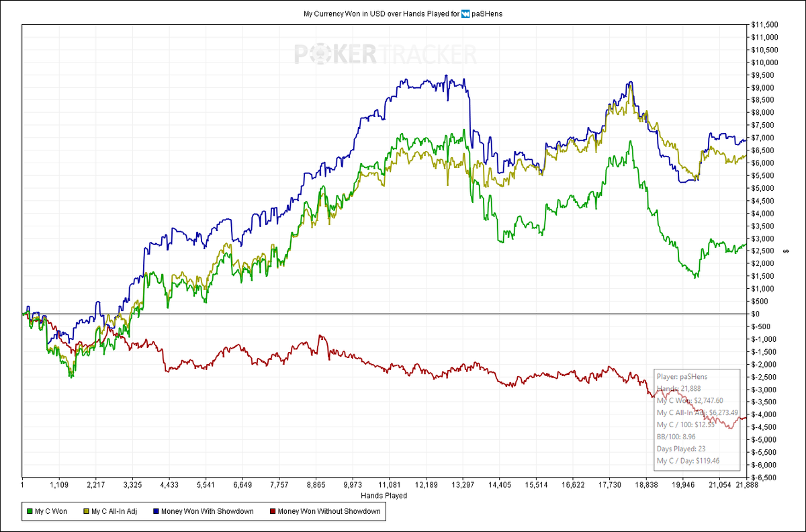806x532 pixels.
Task: Click the 11,081 x-axis label
Action: click(390, 484)
